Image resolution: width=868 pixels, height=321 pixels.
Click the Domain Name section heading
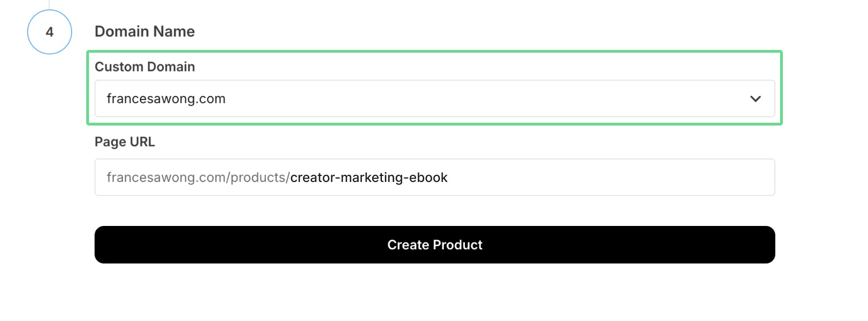click(x=145, y=32)
